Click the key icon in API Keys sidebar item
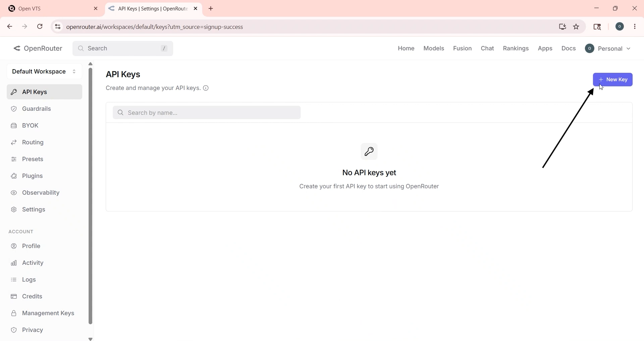The width and height of the screenshot is (644, 341). pyautogui.click(x=14, y=92)
